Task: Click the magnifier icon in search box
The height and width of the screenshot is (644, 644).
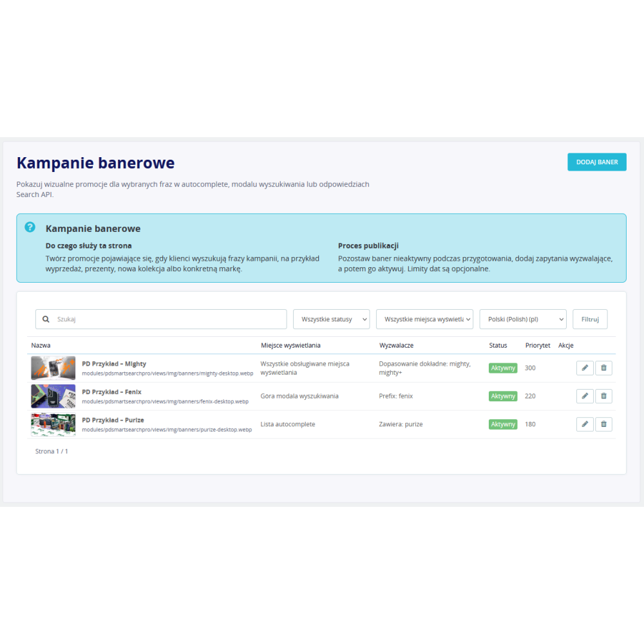Action: [46, 319]
